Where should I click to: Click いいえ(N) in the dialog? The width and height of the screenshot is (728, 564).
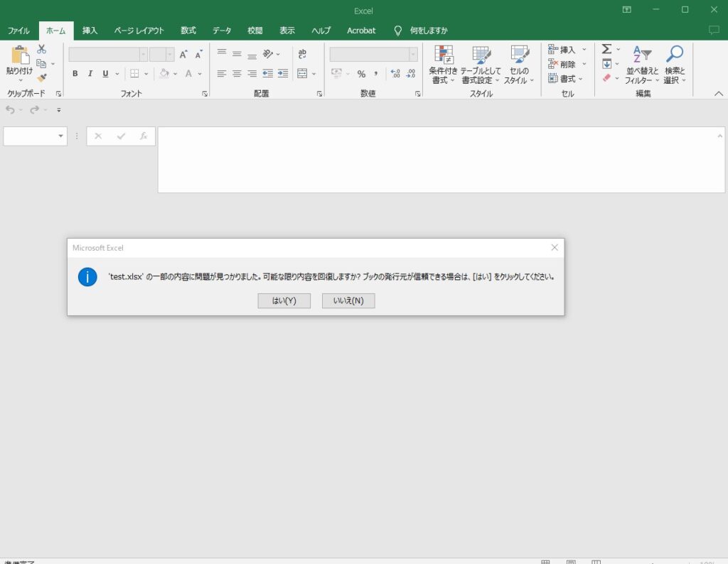pyautogui.click(x=348, y=300)
